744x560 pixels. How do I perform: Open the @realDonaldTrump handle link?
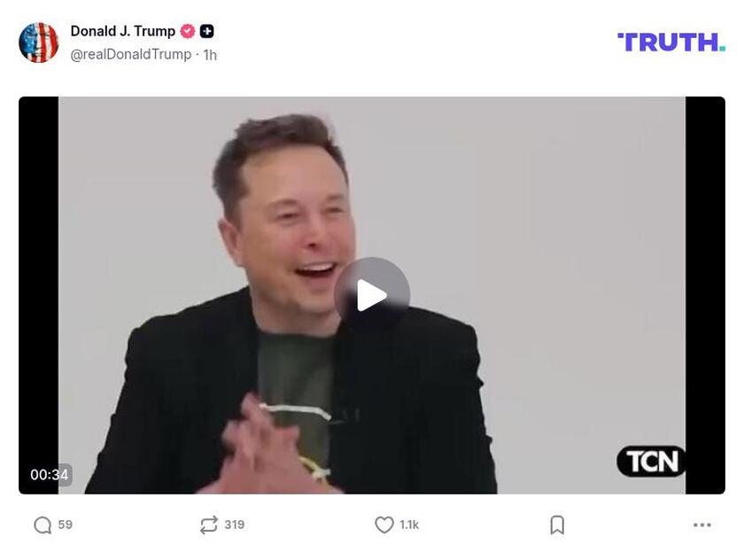131,55
